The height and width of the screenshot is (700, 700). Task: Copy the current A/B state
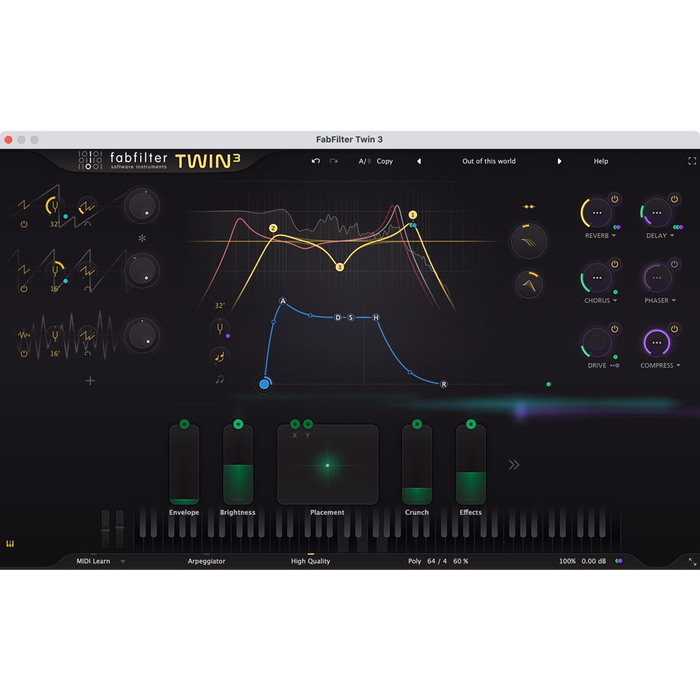[384, 161]
